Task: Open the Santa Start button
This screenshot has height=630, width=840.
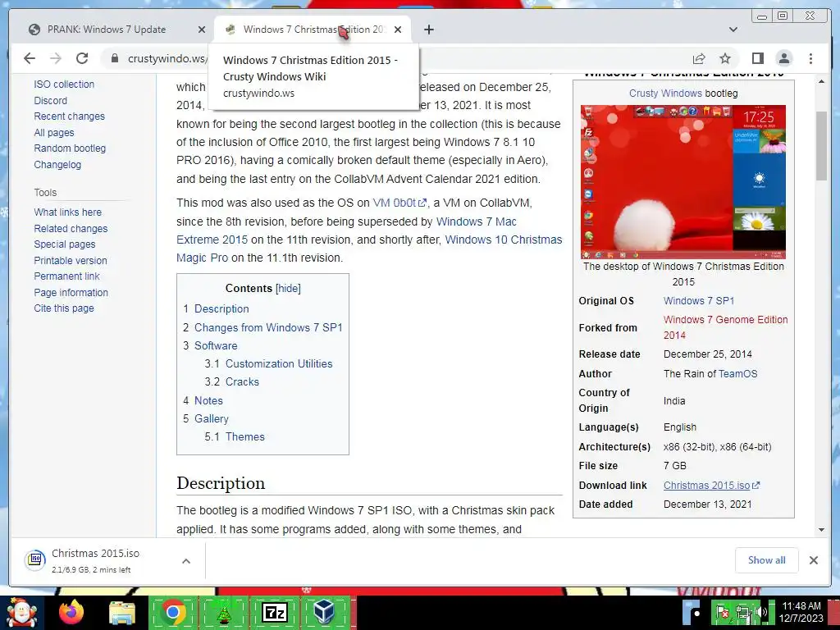Action: [x=21, y=612]
